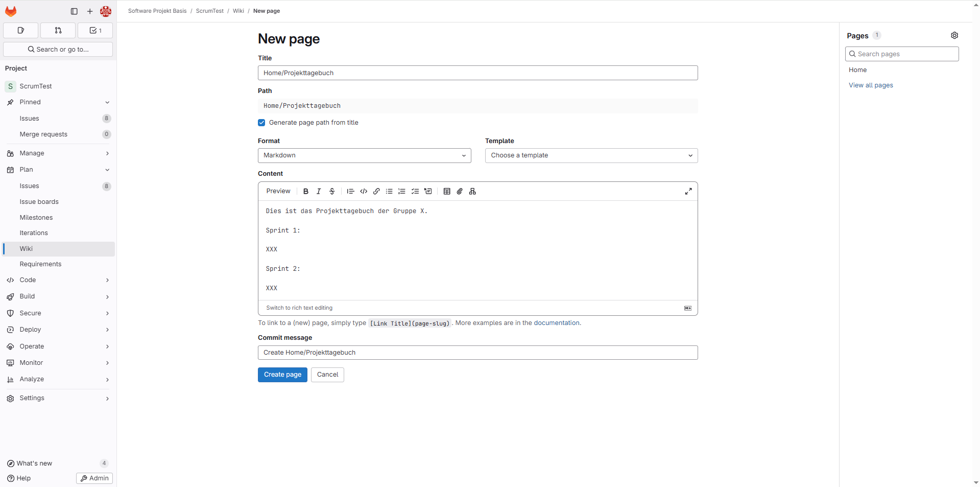Switch to the Preview tab
The image size is (980, 487).
click(x=278, y=191)
